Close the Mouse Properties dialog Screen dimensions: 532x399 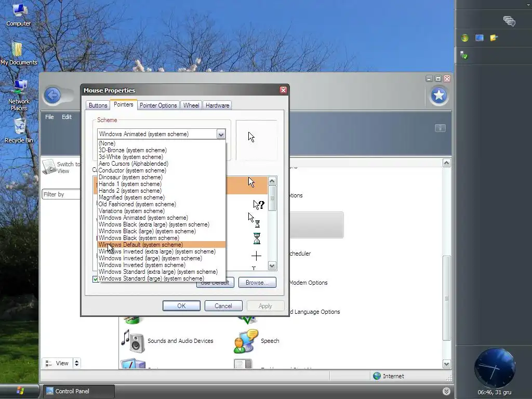283,90
